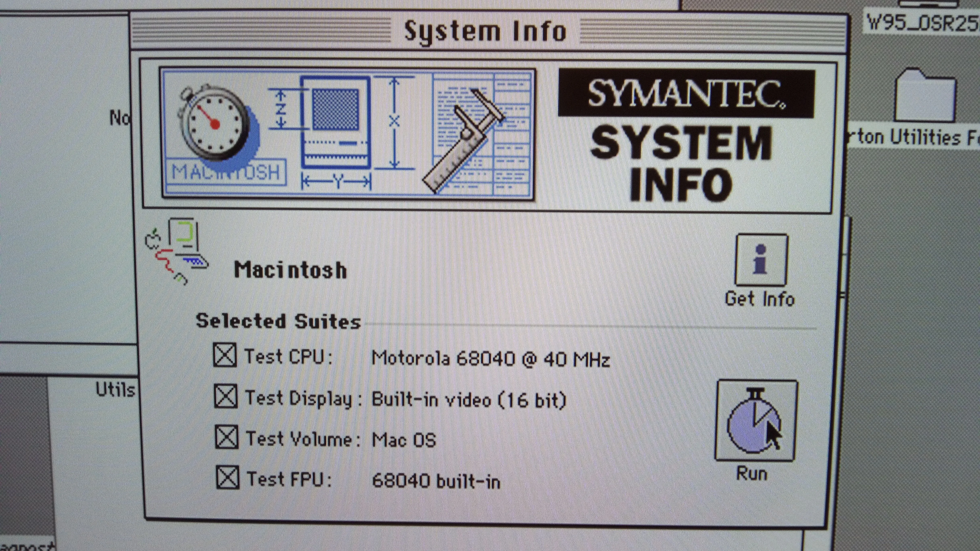Image resolution: width=980 pixels, height=551 pixels.
Task: Uncheck the Test CPU suite
Action: click(225, 355)
